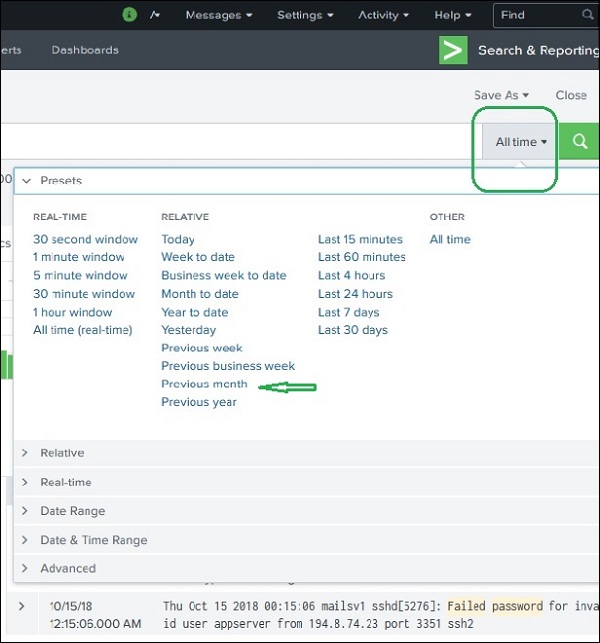This screenshot has height=643, width=600.
Task: Click the activity monitor icon in top bar
Action: coord(155,15)
